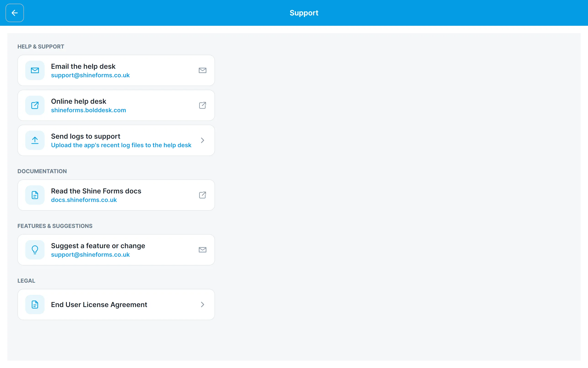Click the gray mail icon on Email the help desk row
This screenshot has height=368, width=588.
point(202,70)
